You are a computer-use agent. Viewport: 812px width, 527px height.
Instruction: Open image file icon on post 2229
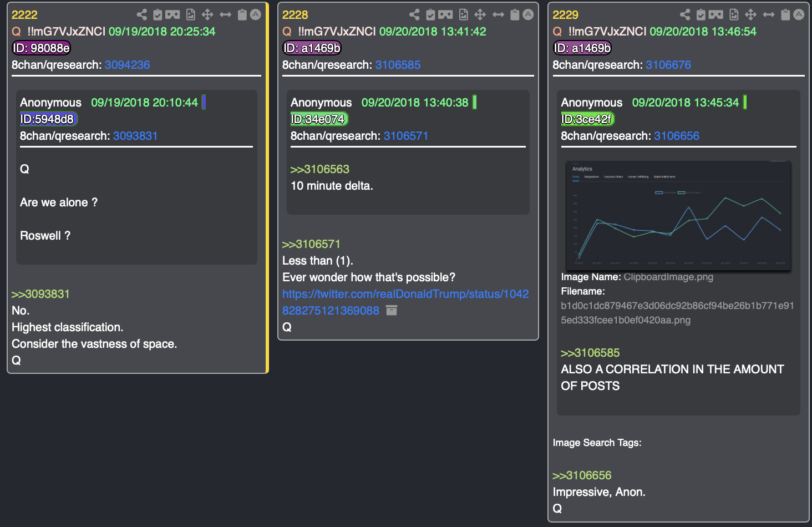[x=734, y=14]
